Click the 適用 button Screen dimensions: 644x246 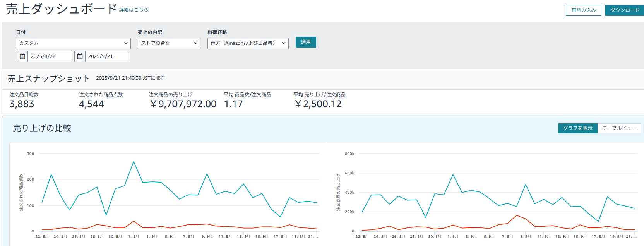[x=306, y=42]
